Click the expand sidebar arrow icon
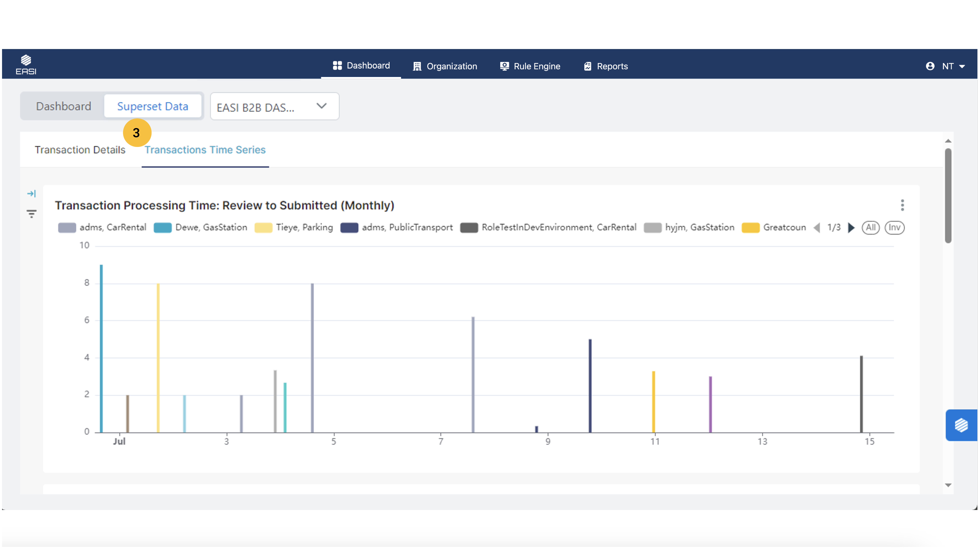Screen dimensions: 980x551 [31, 194]
